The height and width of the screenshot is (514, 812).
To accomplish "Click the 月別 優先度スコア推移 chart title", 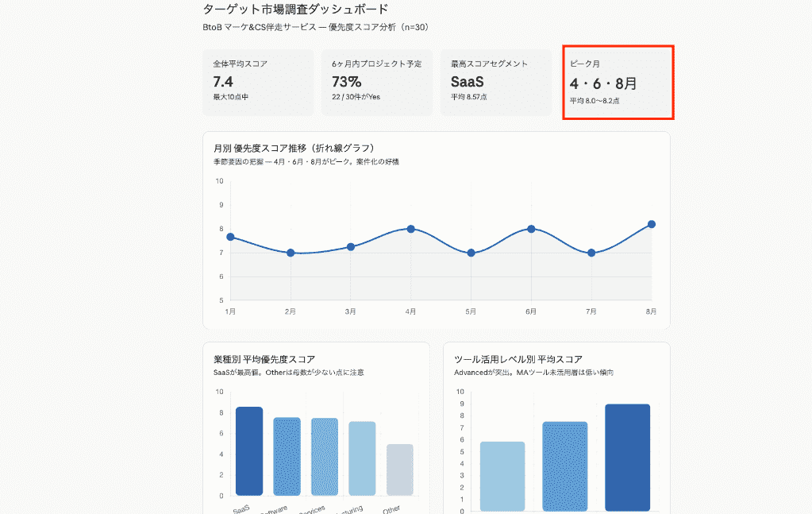I will click(294, 149).
